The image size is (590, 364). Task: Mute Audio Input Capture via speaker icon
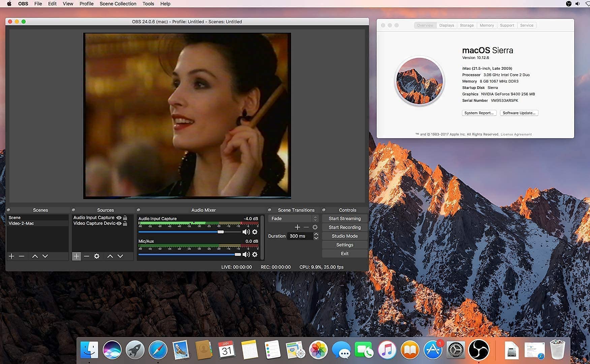pyautogui.click(x=246, y=232)
